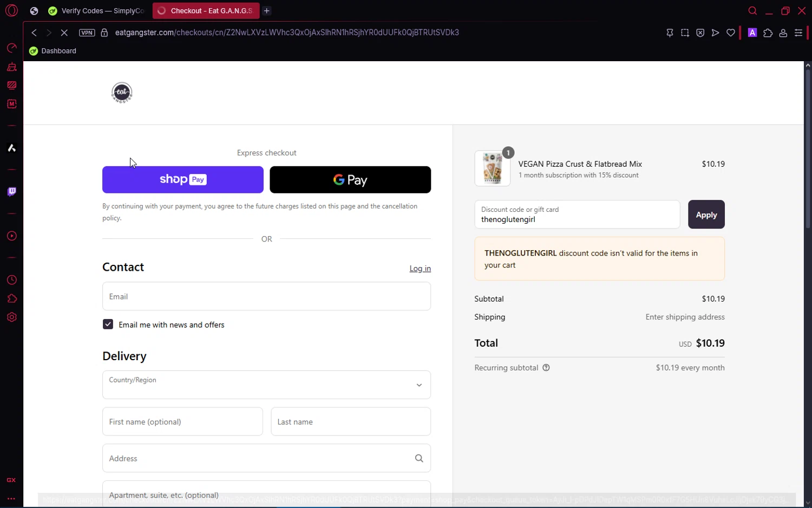Image resolution: width=812 pixels, height=508 pixels.
Task: Click the VEGAN Pizza Crust product name
Action: (580, 164)
